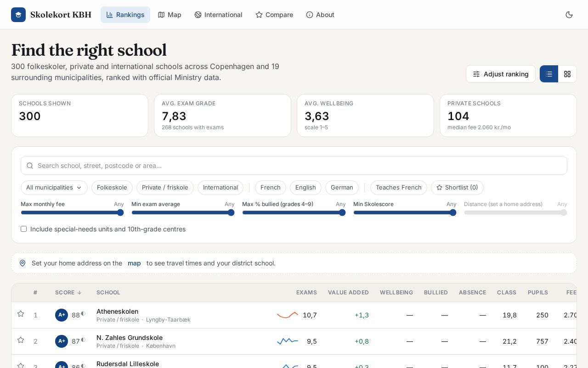Click the map pin icon in address banner

click(23, 263)
